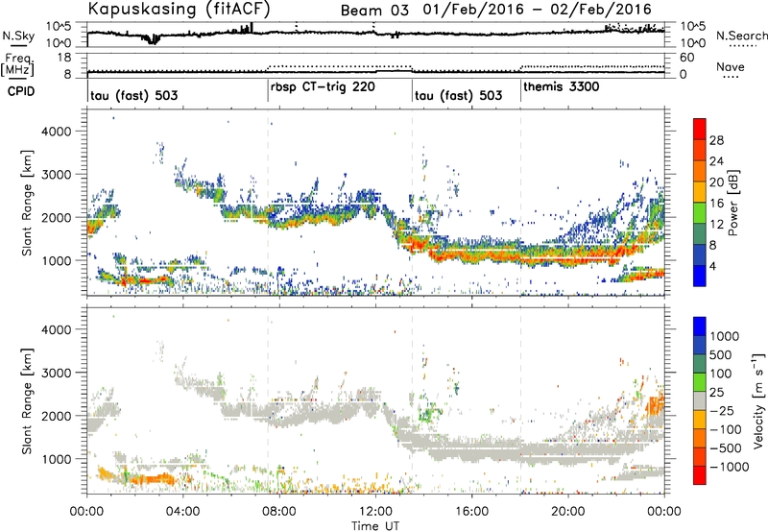
Task: Click the "N.Search" legend label
Action: tap(741, 36)
